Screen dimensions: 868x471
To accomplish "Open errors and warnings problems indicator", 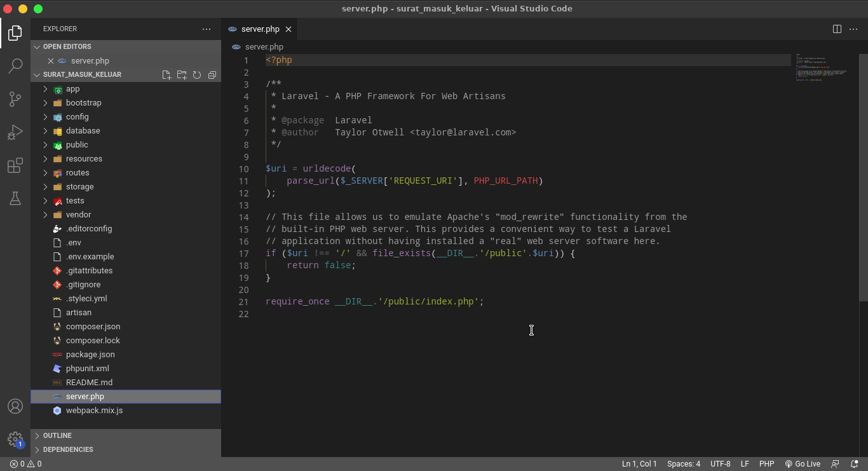I will [26, 464].
